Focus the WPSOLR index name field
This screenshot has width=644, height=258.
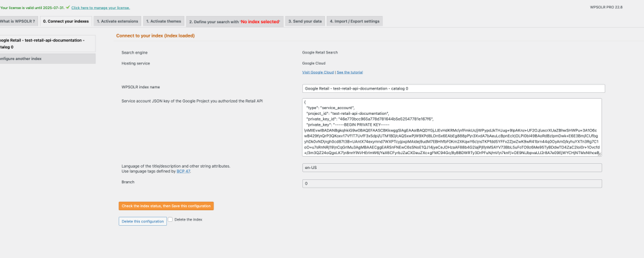click(x=453, y=88)
